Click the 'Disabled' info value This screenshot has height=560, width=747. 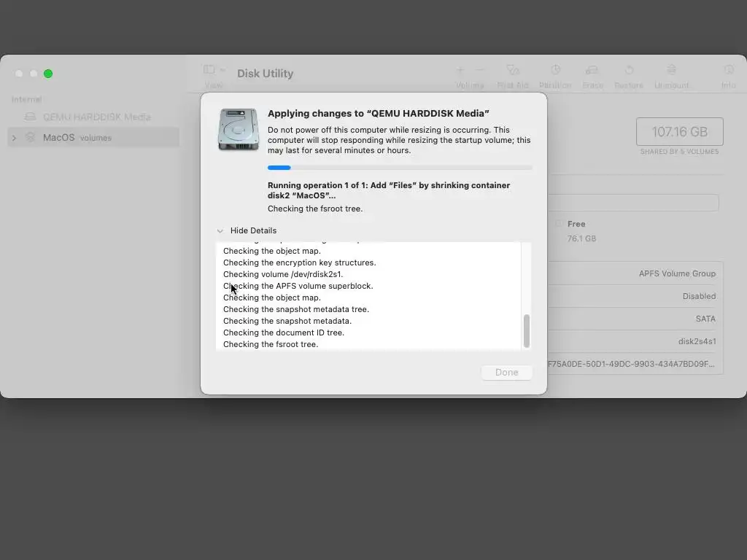(x=699, y=296)
